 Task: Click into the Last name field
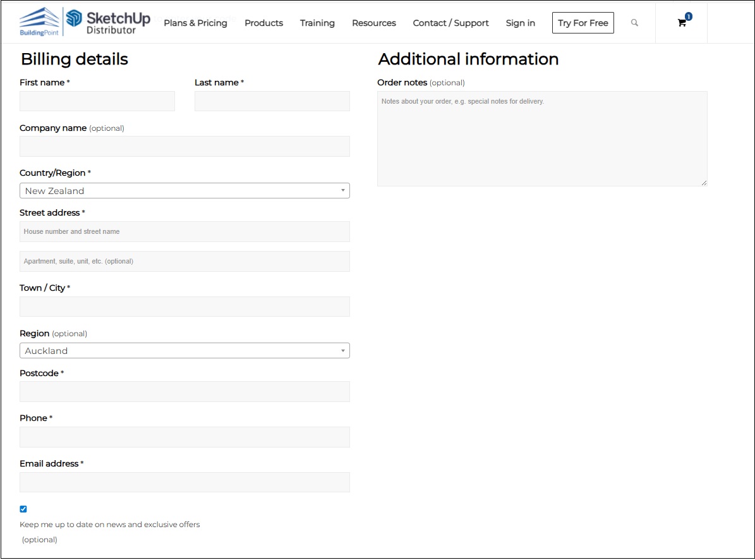272,101
